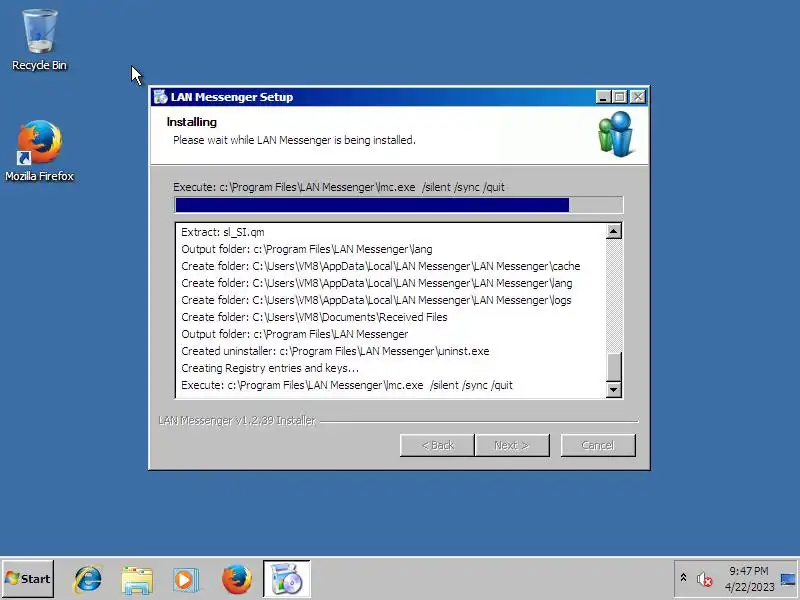Select log line 'Extract: sl_SI.qm'
The height and width of the screenshot is (600, 800).
pos(223,232)
